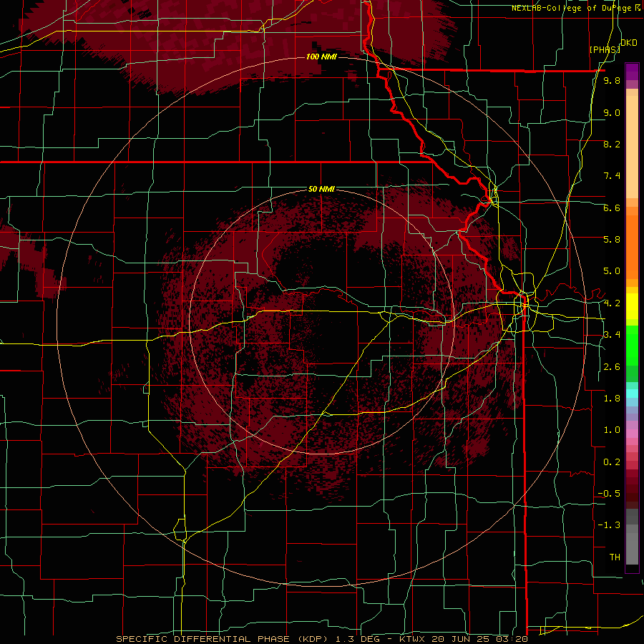Select the -0.5 value on color scale
This screenshot has width=644, height=644.
pos(609,494)
